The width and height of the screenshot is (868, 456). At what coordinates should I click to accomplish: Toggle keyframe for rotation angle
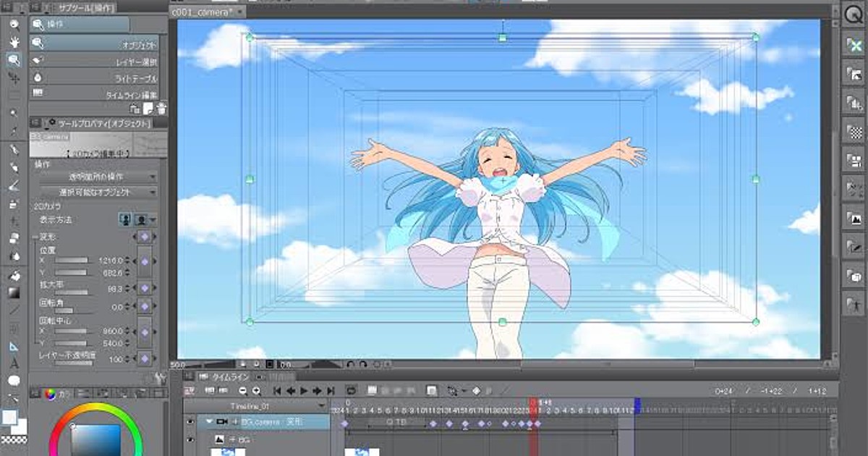click(x=144, y=308)
